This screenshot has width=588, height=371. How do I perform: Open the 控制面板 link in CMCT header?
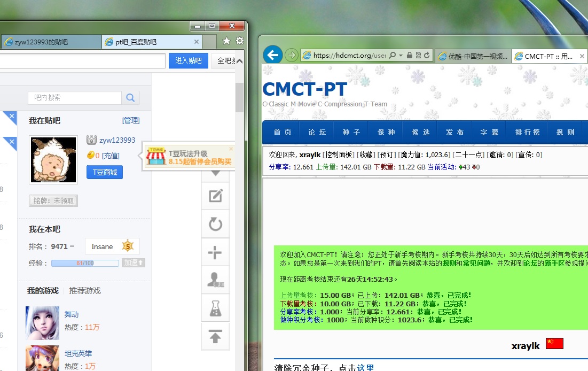pyautogui.click(x=338, y=154)
